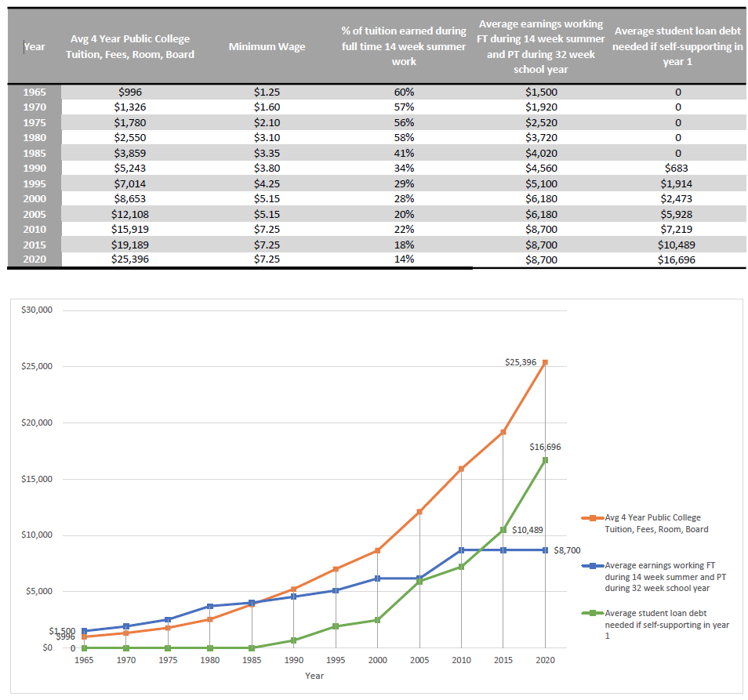Select the $8,700 chart data label

coord(567,550)
